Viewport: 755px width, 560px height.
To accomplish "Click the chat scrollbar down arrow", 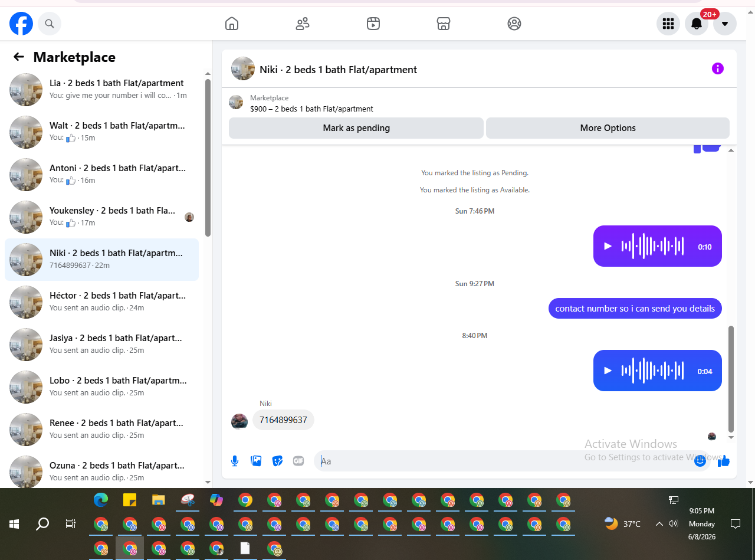I will 731,437.
